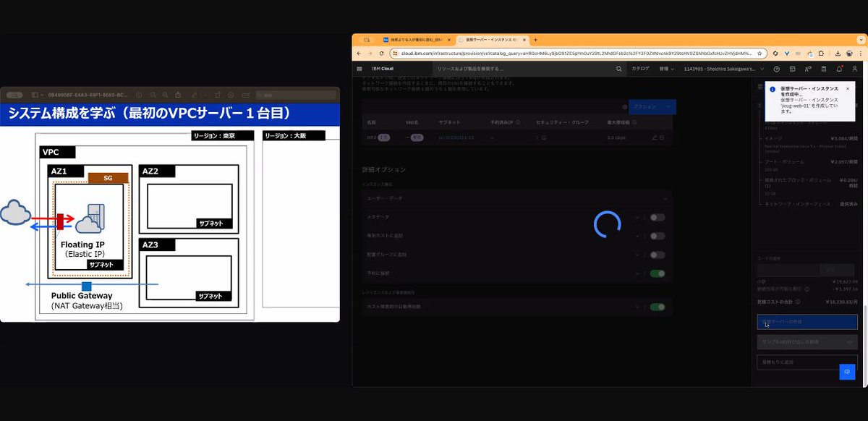Expand ホスト障害時の自動再始動 row chevron

pos(637,307)
